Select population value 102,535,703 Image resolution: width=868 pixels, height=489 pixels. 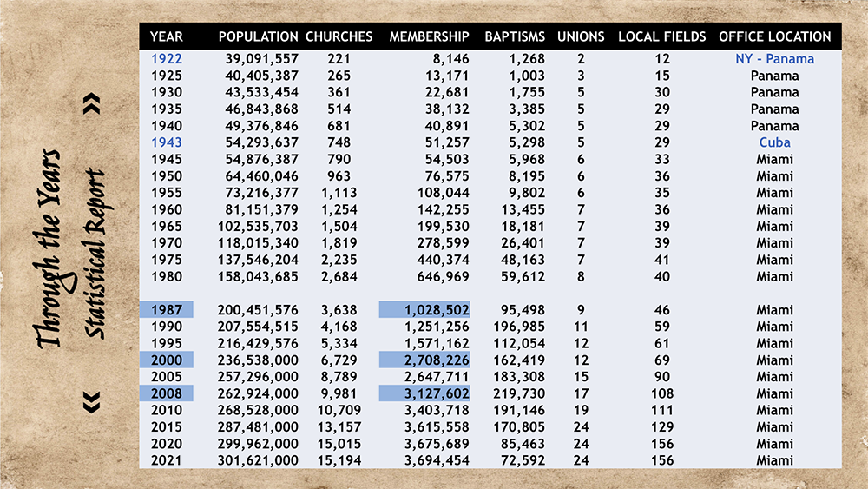pyautogui.click(x=258, y=226)
